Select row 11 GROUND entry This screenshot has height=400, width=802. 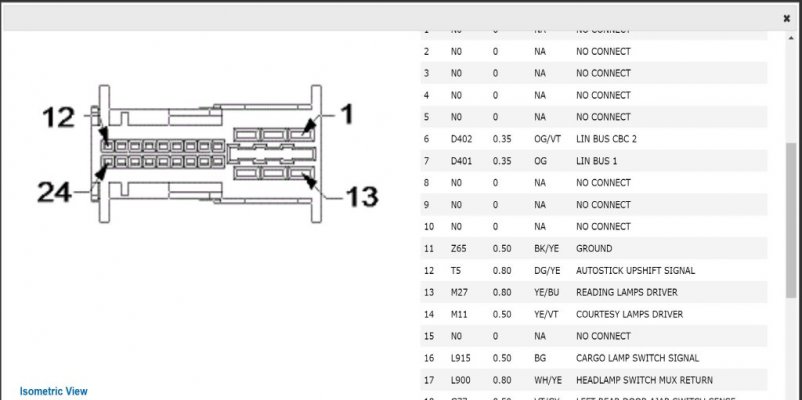pos(594,249)
